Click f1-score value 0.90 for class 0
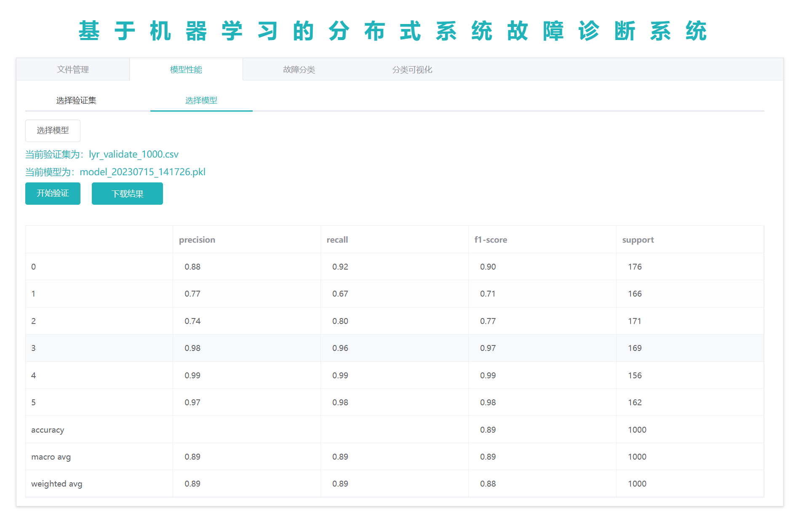The height and width of the screenshot is (511, 812). (488, 267)
